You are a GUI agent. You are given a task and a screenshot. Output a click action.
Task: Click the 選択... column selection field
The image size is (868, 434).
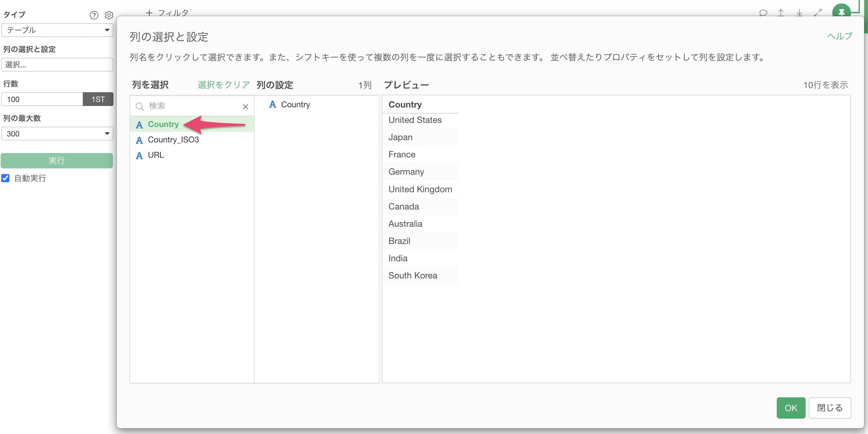coord(57,65)
